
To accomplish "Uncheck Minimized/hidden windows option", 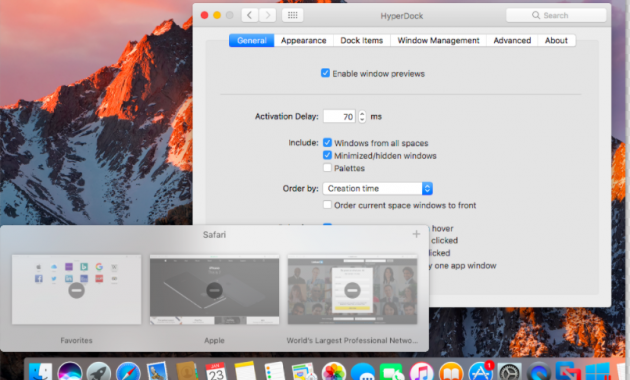I will click(x=327, y=155).
